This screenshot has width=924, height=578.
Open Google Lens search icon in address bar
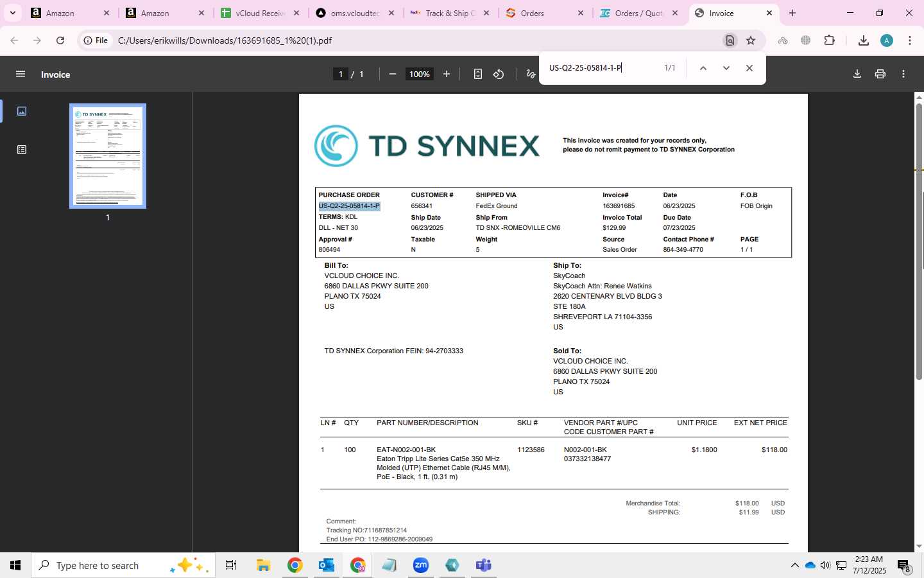(730, 40)
